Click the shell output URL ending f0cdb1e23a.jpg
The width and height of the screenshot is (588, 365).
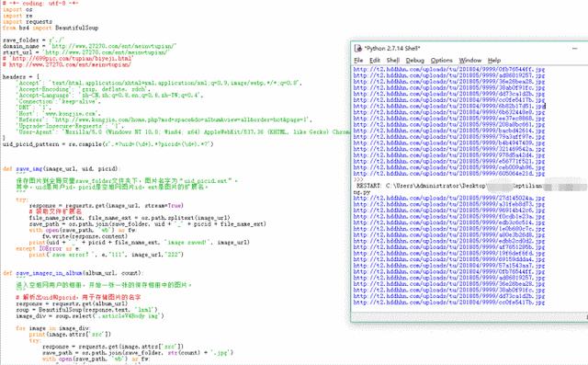[x=449, y=216]
